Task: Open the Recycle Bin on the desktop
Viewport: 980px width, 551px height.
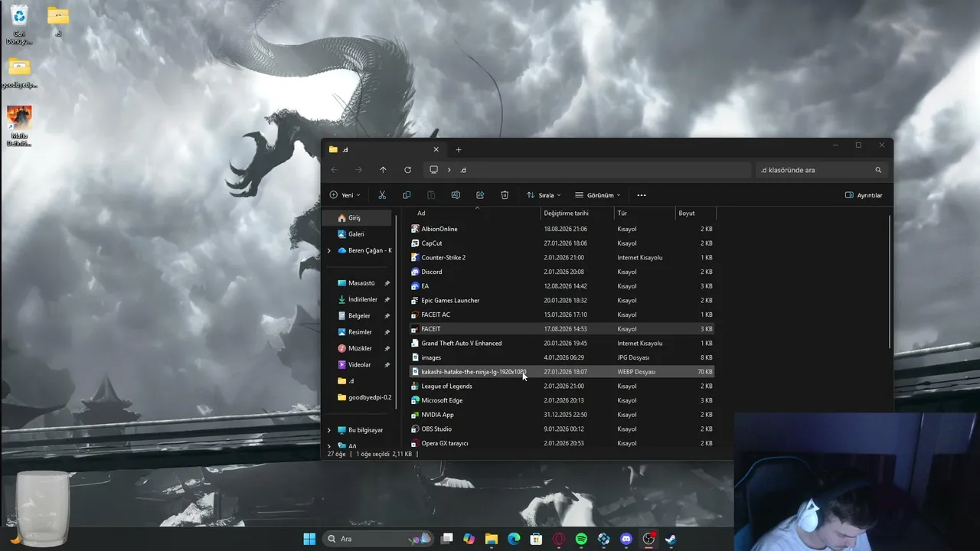Action: [19, 24]
